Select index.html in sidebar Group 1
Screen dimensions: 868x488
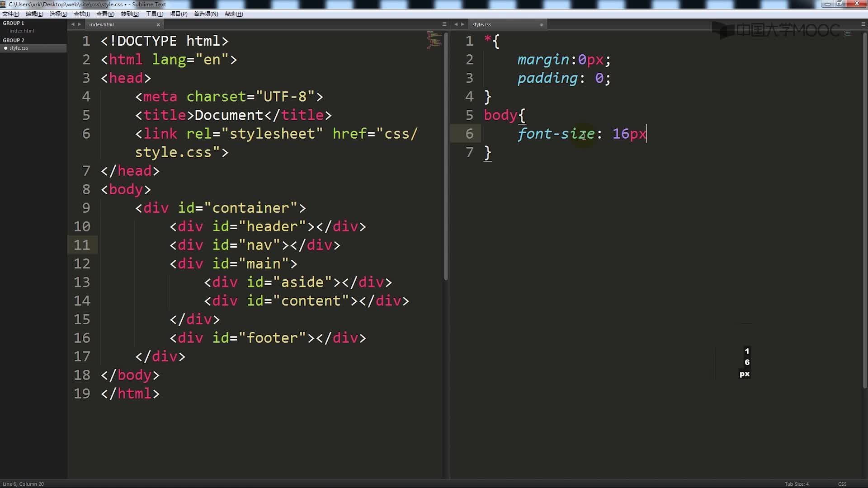click(22, 31)
